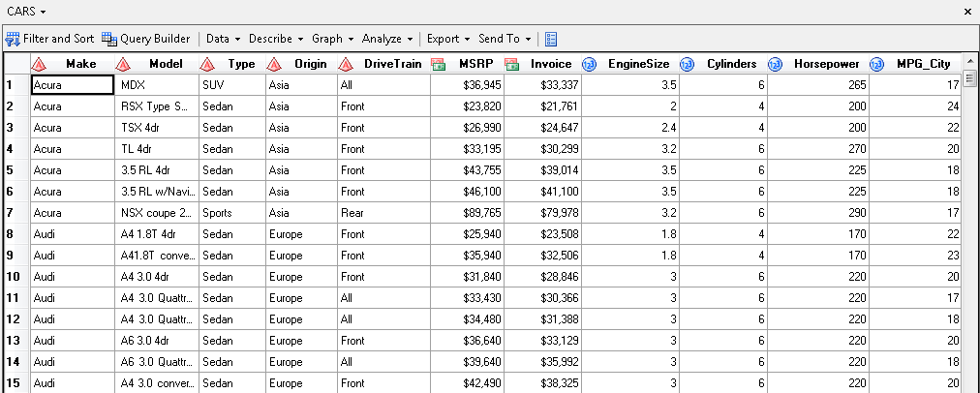Click the Sports type cell
Screen dimensions: 980x393
click(x=231, y=212)
